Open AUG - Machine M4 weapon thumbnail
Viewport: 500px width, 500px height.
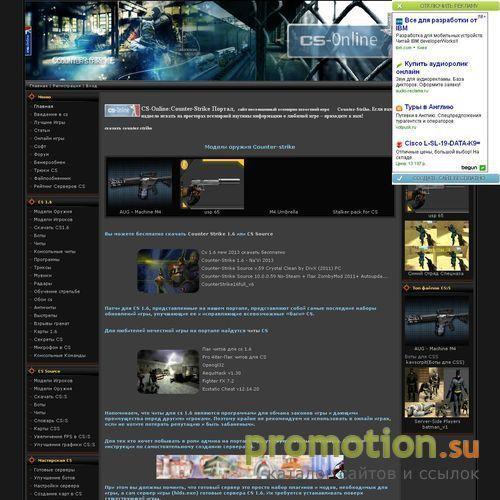(x=140, y=183)
